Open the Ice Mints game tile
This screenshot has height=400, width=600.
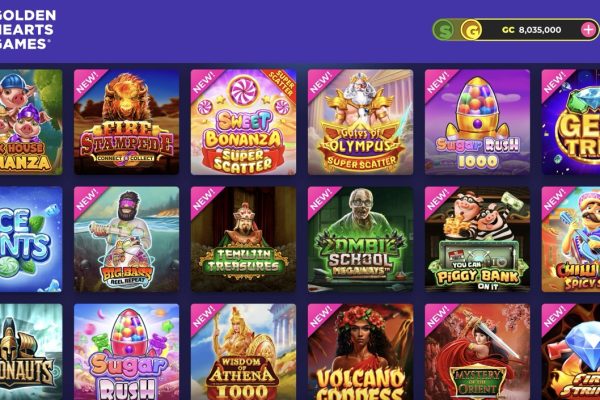pyautogui.click(x=31, y=239)
